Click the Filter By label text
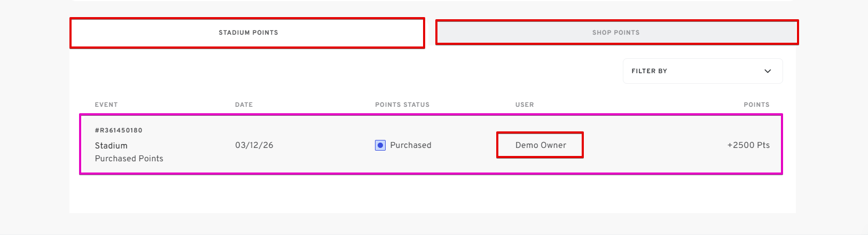This screenshot has height=235, width=868. point(650,71)
